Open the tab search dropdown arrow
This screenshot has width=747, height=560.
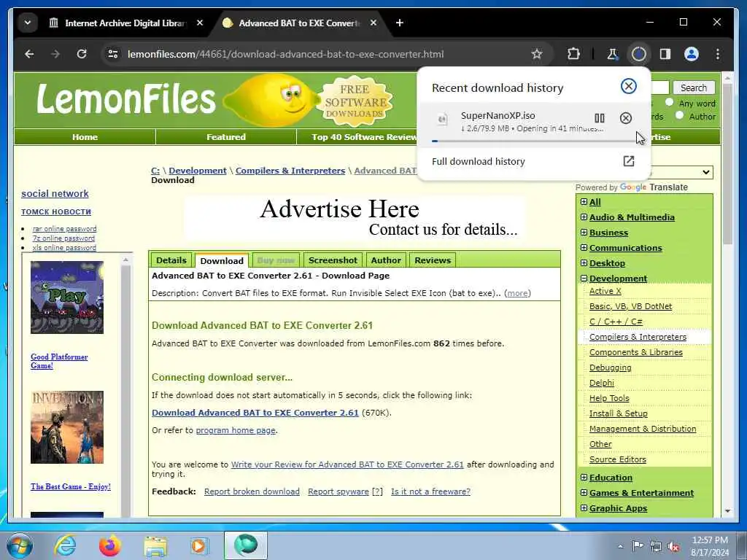[x=28, y=23]
